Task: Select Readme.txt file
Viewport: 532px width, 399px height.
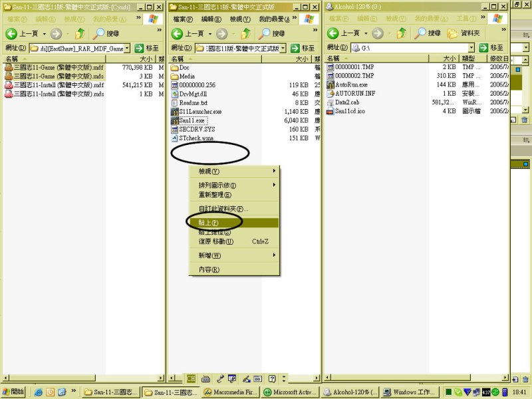Action: 190,103
